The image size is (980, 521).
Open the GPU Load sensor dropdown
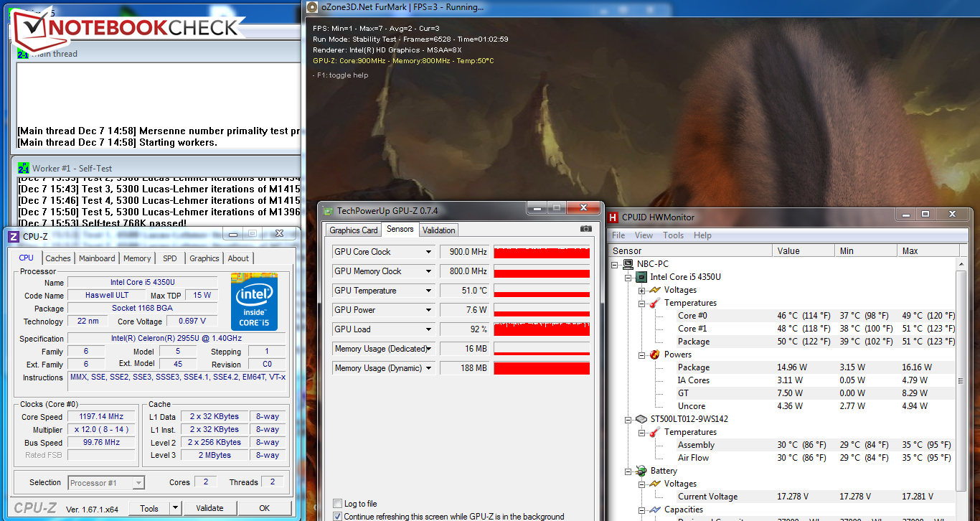(429, 329)
